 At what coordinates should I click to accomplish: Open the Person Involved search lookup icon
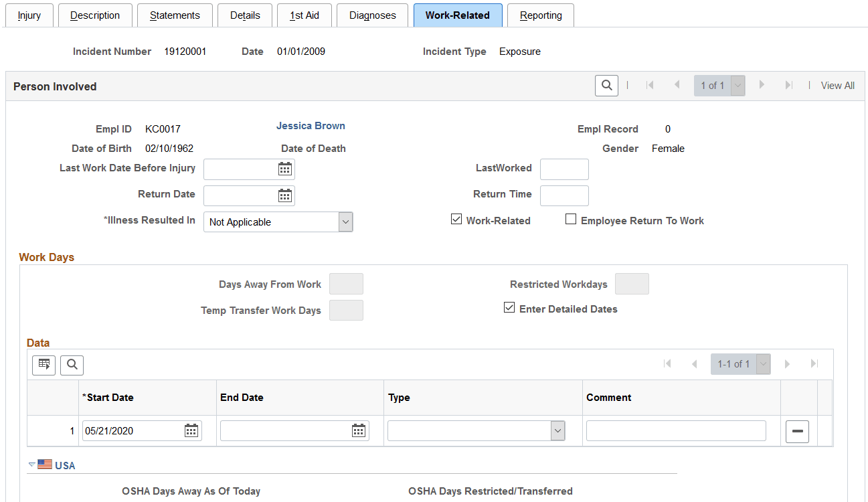[606, 85]
